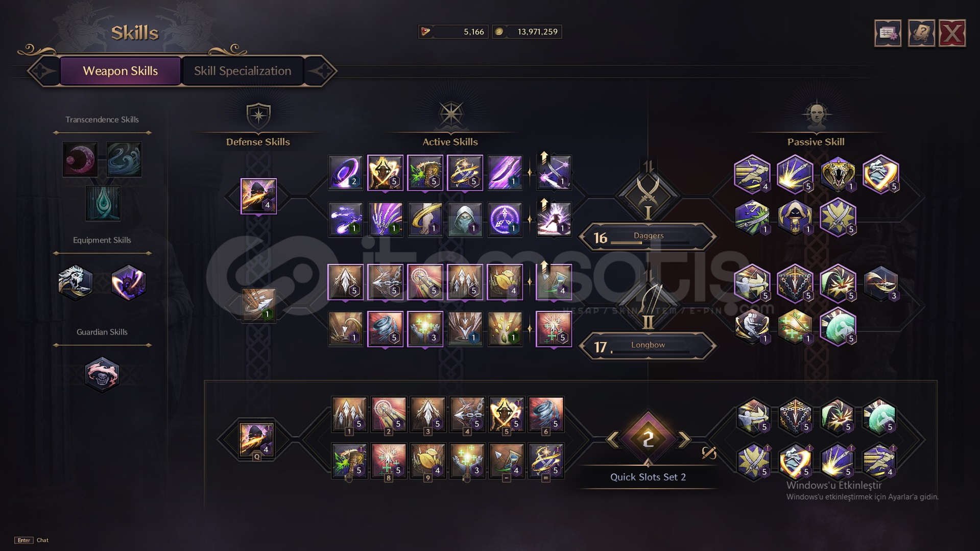980x551 pixels.
Task: Go to next Quick Slots set arrow
Action: coord(684,439)
